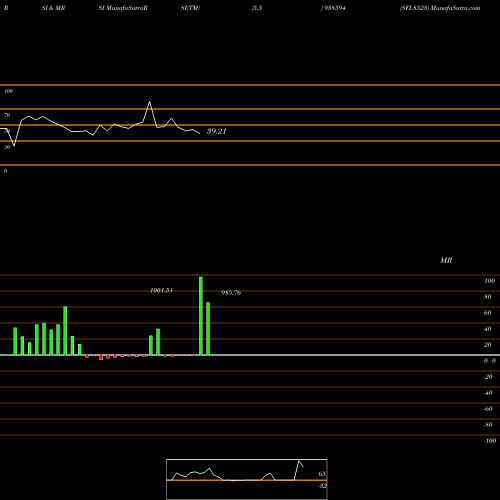
Task: Click the -40 label on MR axis
Action: (488, 393)
